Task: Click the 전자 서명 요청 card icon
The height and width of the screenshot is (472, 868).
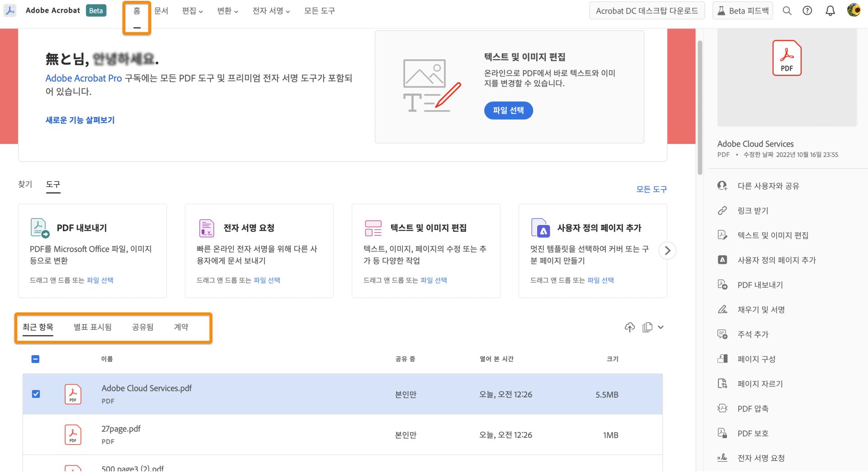Action: 207,228
